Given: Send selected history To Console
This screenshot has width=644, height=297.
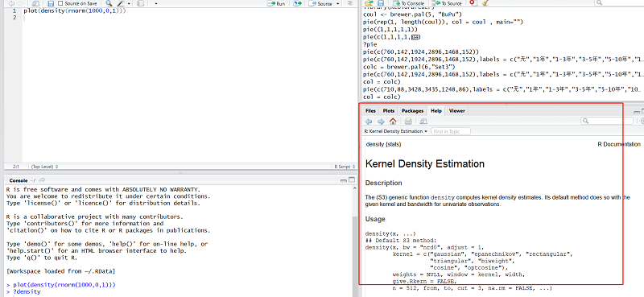Looking at the screenshot, I should [409, 3].
